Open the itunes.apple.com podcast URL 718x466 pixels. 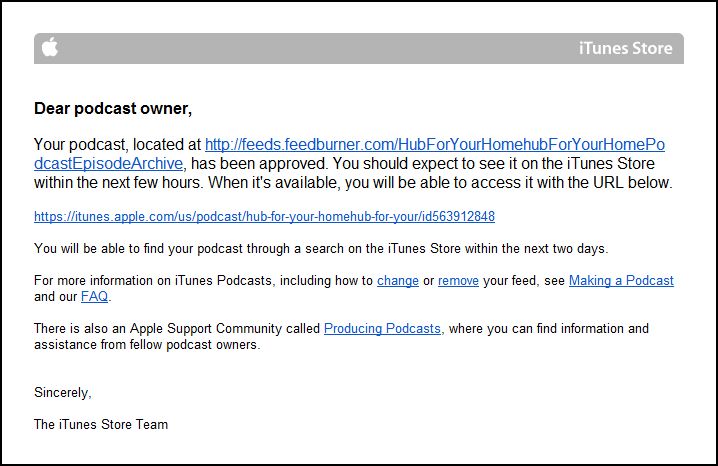click(264, 216)
